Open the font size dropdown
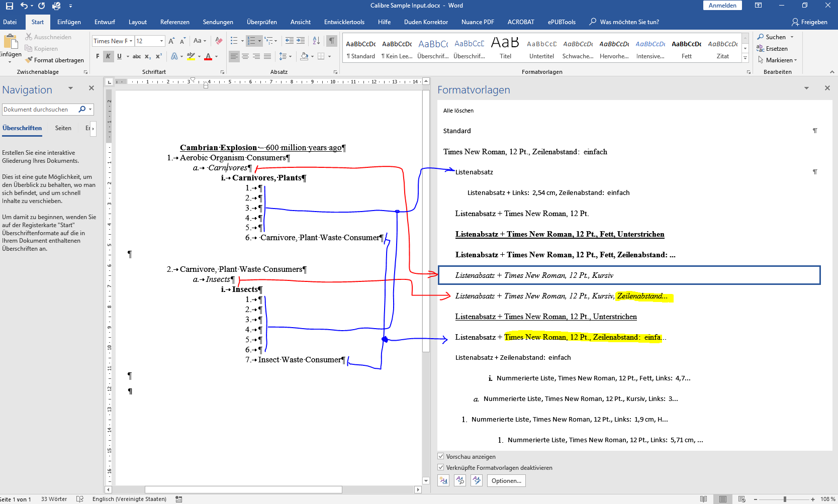Screen dimensions: 838x504 click(161, 41)
